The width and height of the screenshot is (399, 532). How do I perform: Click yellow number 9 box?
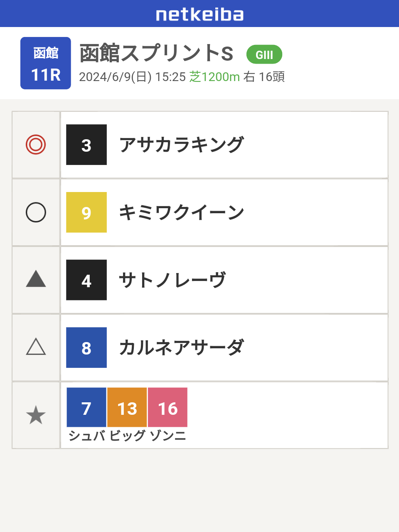point(86,212)
